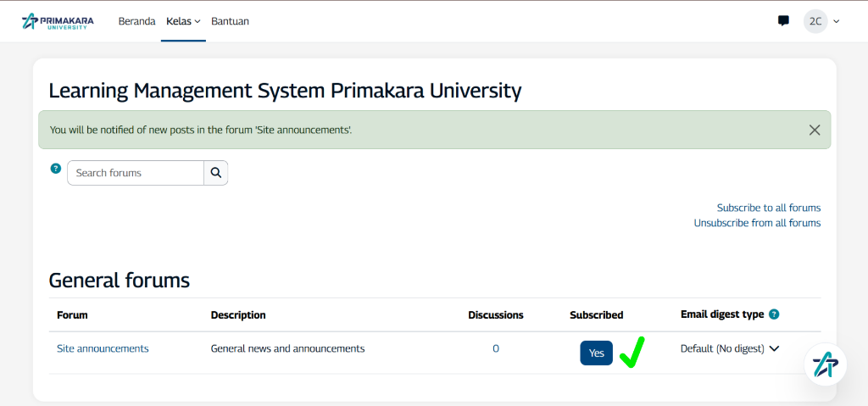Click Subscribe to all forums link
868x406 pixels.
[x=768, y=208]
